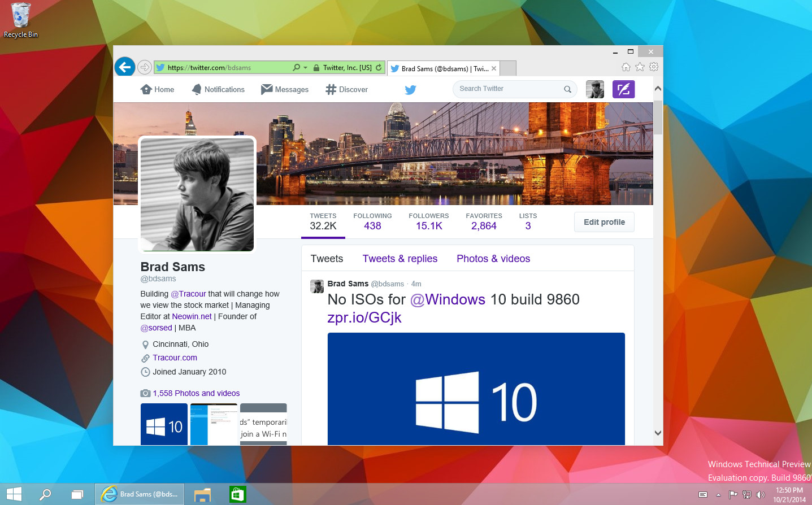Open the Windows 10 tweet image
Image resolution: width=812 pixels, height=505 pixels.
(x=476, y=389)
